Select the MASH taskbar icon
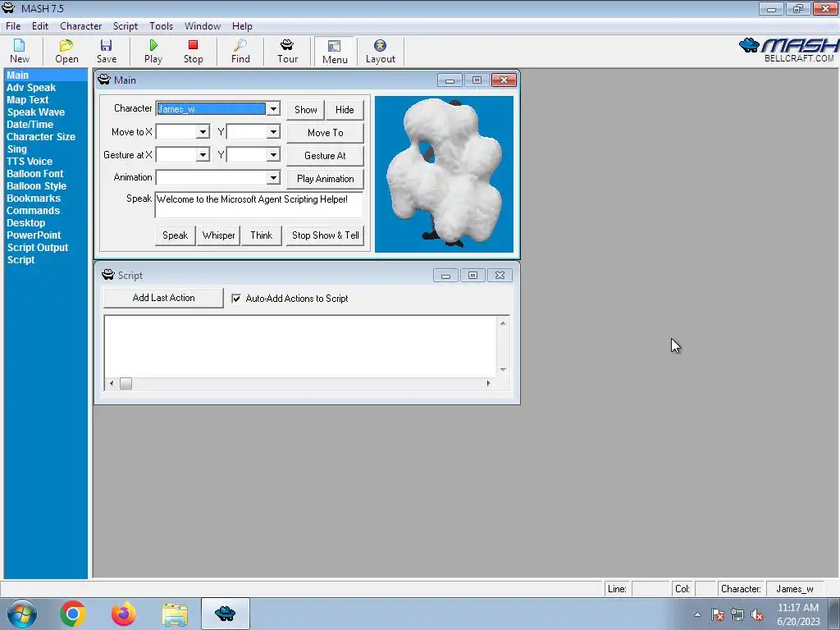Screen dimensions: 840x630 (225, 614)
